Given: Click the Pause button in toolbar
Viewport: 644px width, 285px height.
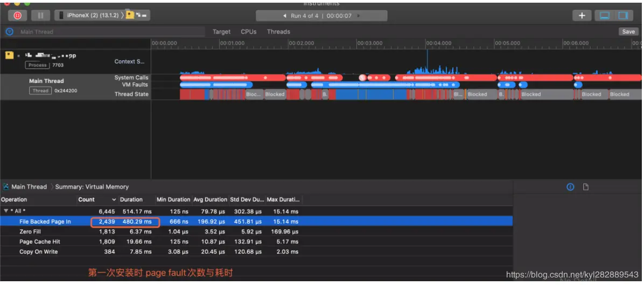Looking at the screenshot, I should 41,16.
